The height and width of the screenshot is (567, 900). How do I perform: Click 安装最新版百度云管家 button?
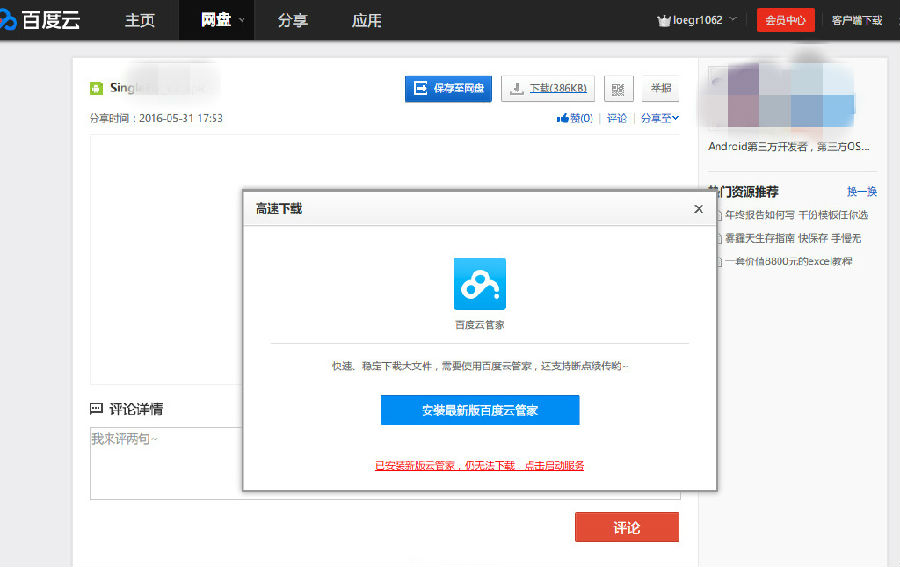[x=480, y=410]
